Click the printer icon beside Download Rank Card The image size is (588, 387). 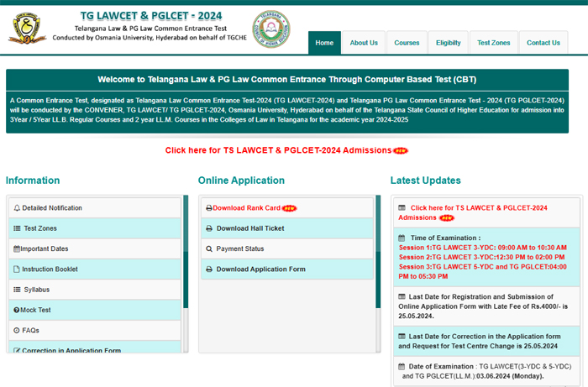point(209,208)
